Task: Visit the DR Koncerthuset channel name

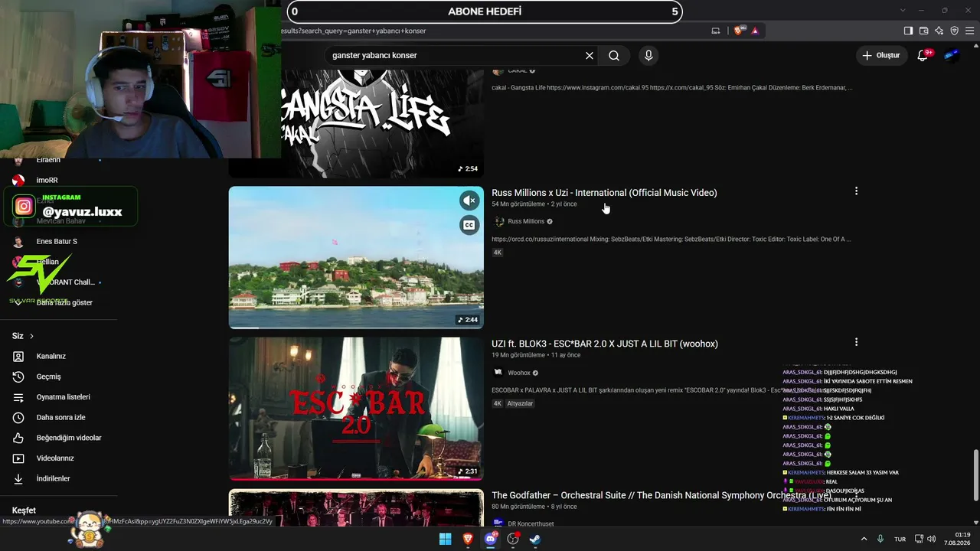Action: coord(531,523)
